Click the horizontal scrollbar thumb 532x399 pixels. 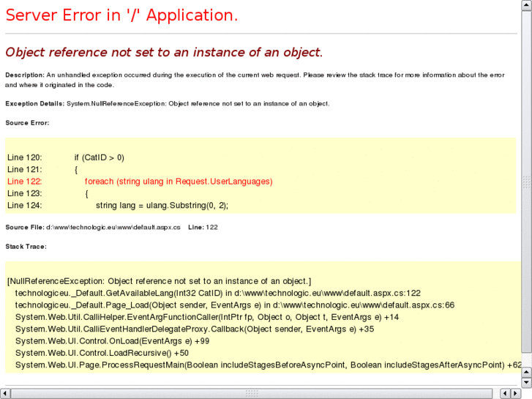252,394
